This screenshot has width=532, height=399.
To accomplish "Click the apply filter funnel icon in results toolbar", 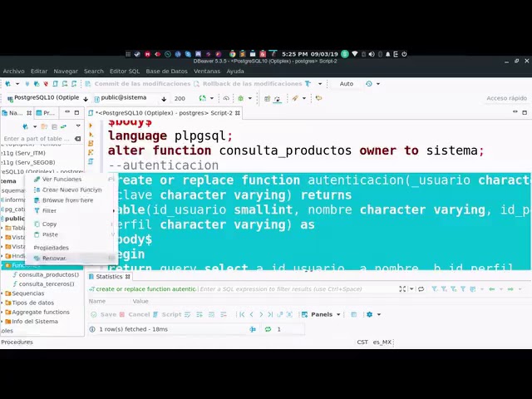I will [x=434, y=289].
